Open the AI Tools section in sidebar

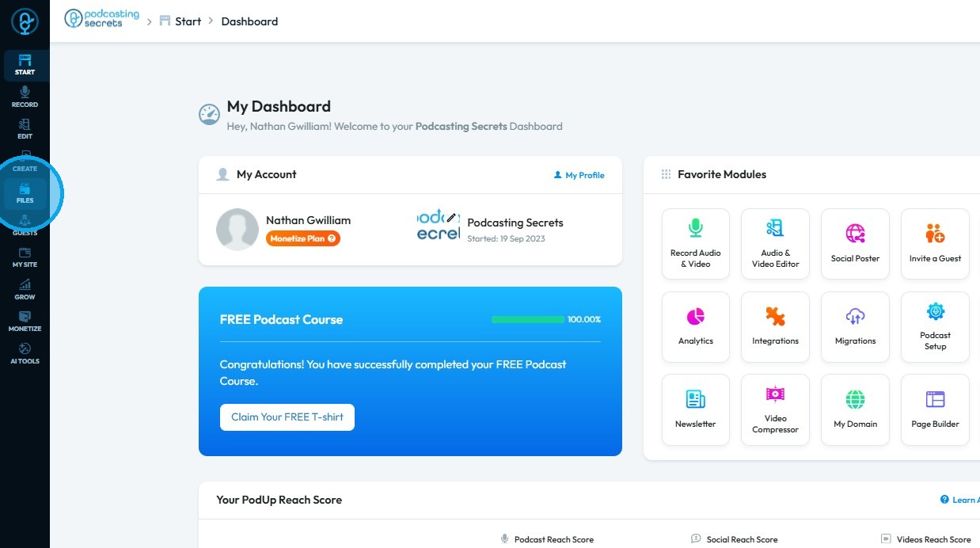[x=25, y=354]
